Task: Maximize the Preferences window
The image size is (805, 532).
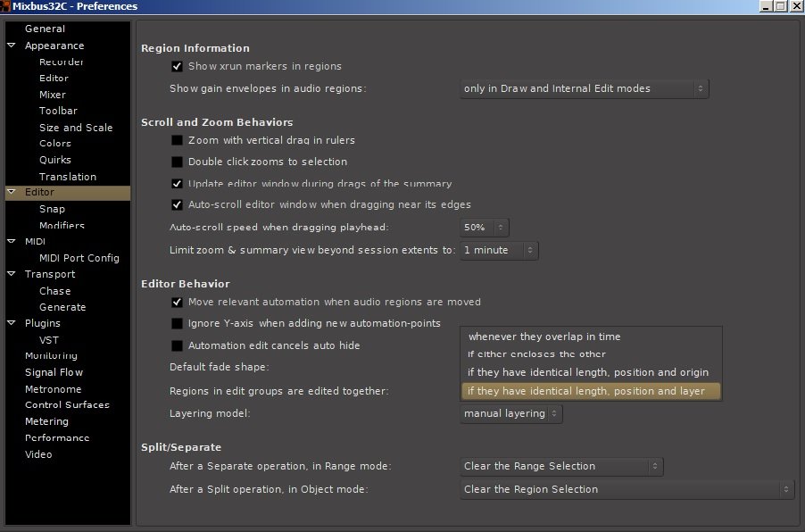Action: pos(780,6)
